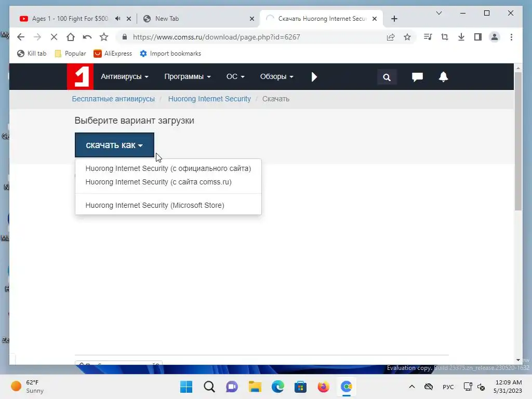Image resolution: width=532 pixels, height=399 pixels.
Task: Stop loading the page
Action: click(54, 37)
